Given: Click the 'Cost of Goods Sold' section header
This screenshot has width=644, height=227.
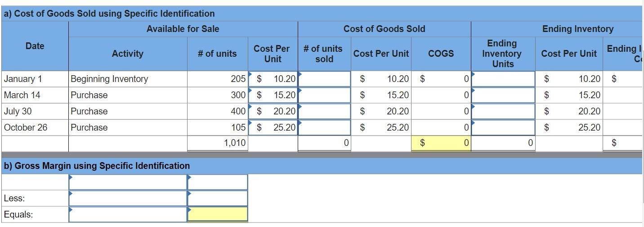Looking at the screenshot, I should coord(385,29).
